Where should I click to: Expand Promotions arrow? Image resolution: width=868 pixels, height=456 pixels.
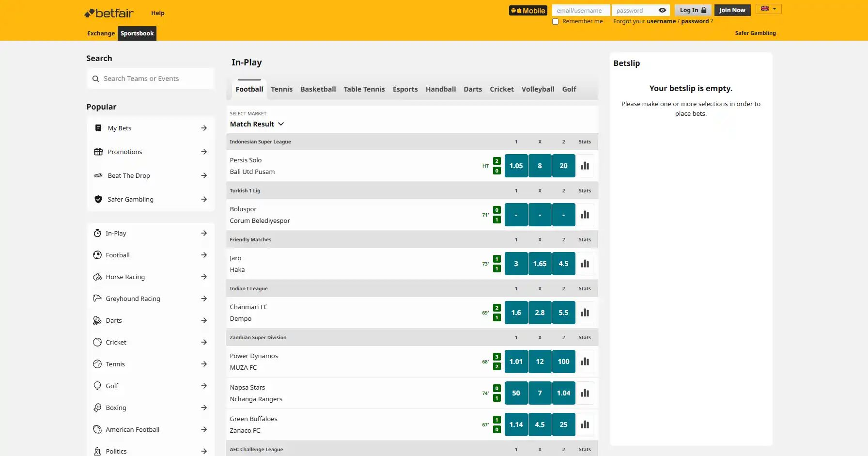tap(204, 152)
